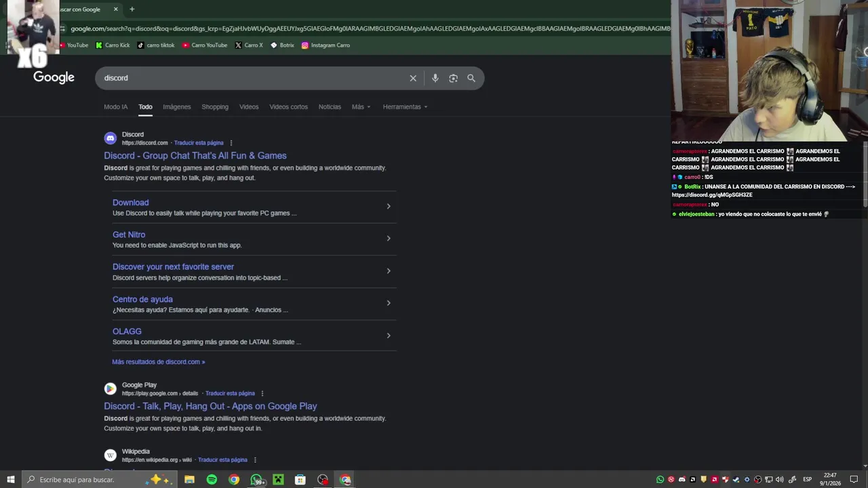Switch to the Modo IA tab
868x488 pixels.
point(115,107)
